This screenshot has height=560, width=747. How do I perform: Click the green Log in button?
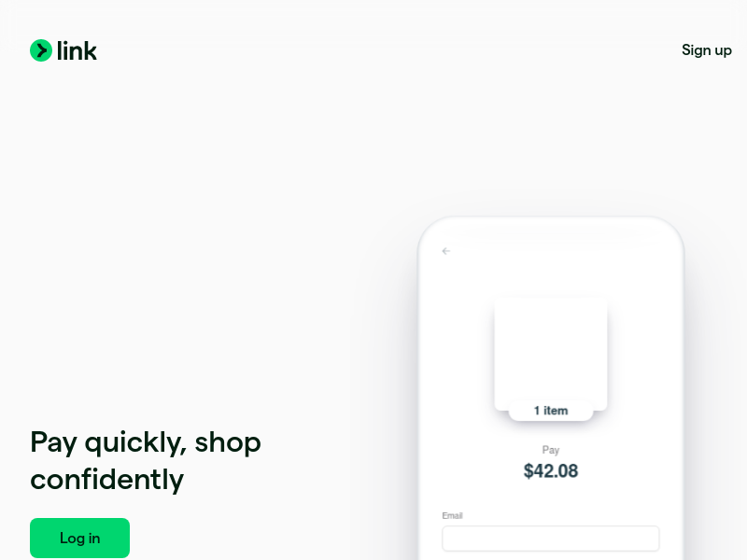pyautogui.click(x=79, y=538)
